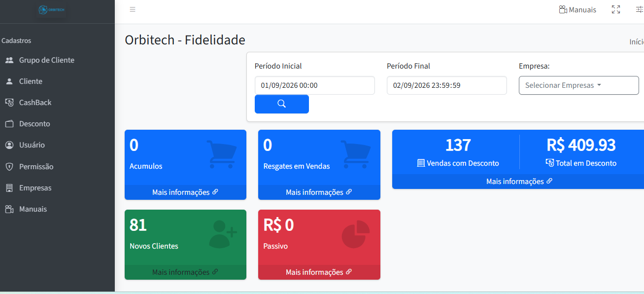The width and height of the screenshot is (644, 294).
Task: Open the Selecionar Empresas dropdown
Action: tap(578, 85)
